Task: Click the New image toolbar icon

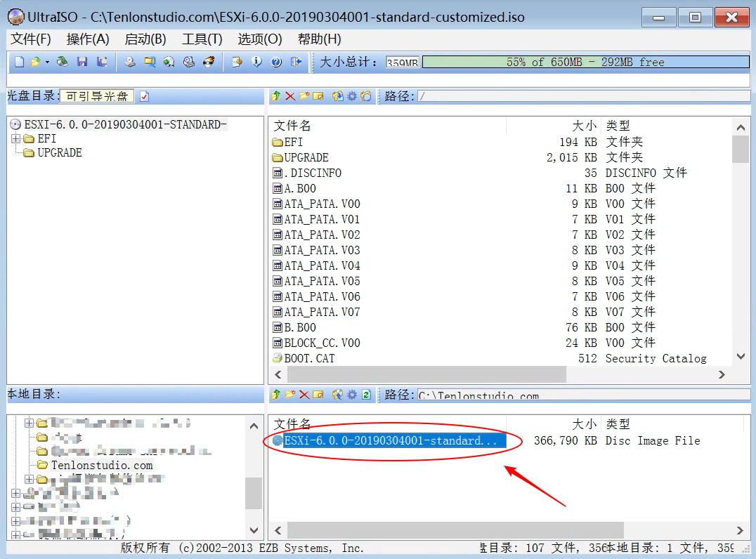Action: [19, 62]
